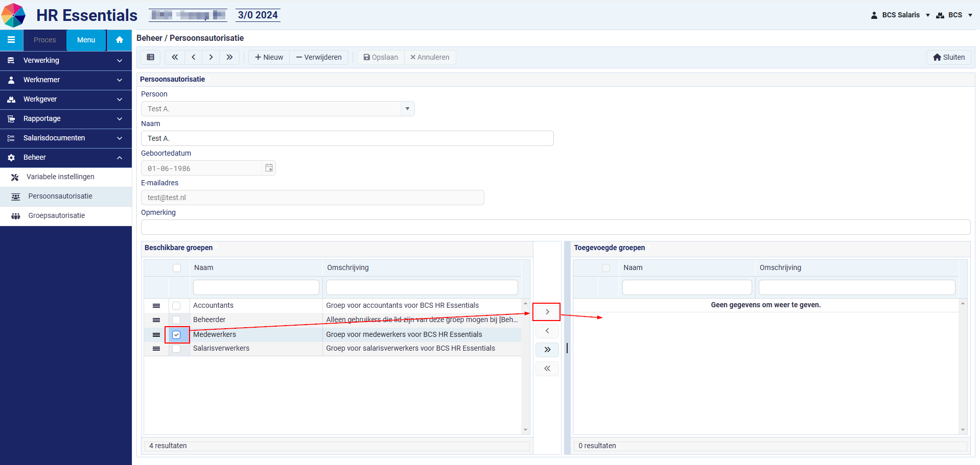Remove all groups with double-left arrow
The image size is (980, 465).
pos(547,369)
